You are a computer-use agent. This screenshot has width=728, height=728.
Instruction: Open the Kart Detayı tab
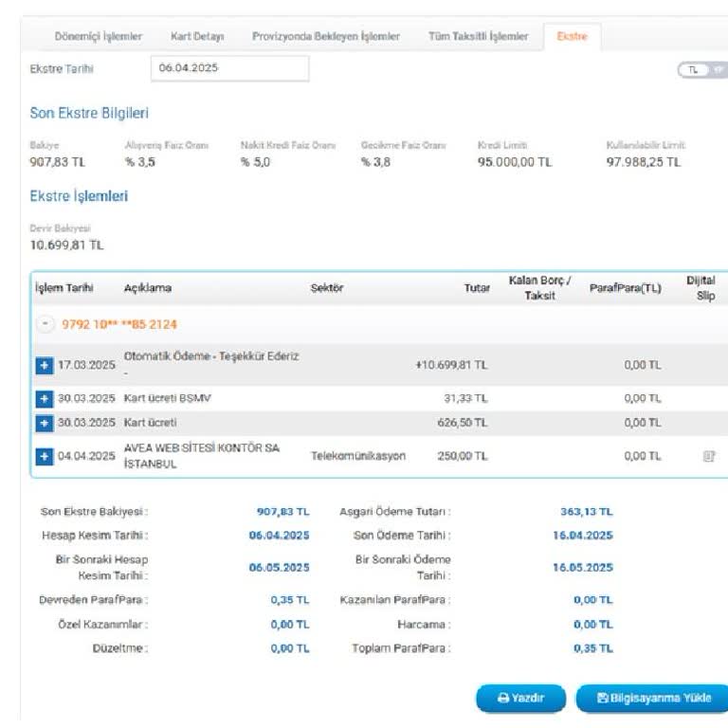click(197, 36)
